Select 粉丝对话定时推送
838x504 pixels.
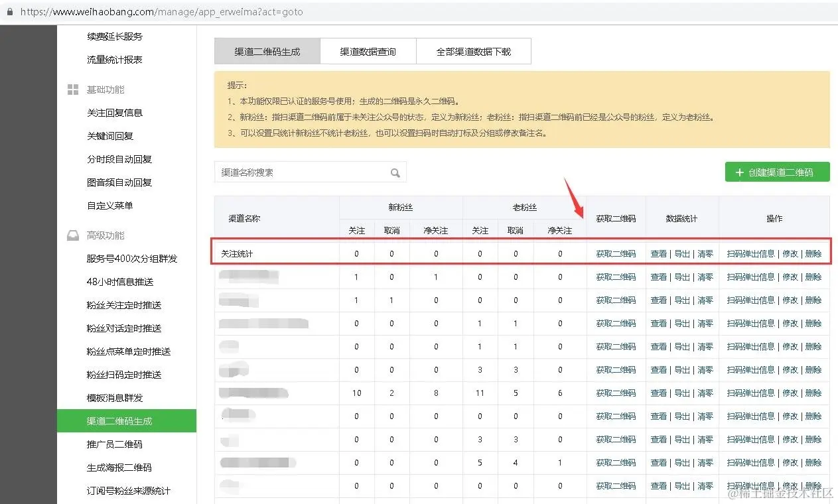pyautogui.click(x=124, y=328)
